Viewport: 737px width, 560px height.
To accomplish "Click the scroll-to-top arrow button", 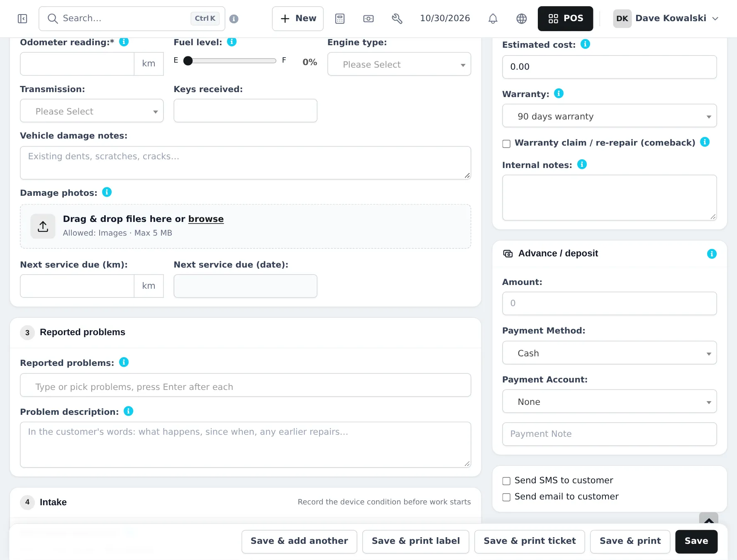I will click(x=709, y=519).
